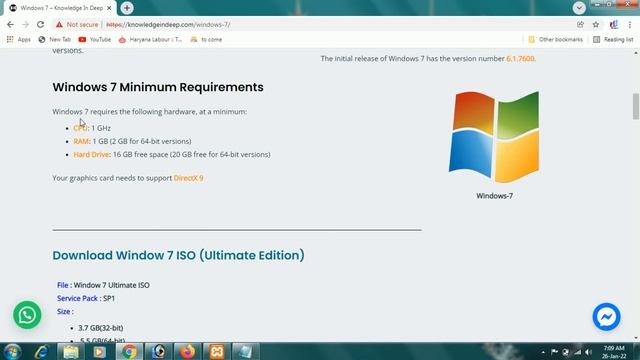Open XAMPP from taskbar
The width and height of the screenshot is (640, 360).
coord(217,352)
